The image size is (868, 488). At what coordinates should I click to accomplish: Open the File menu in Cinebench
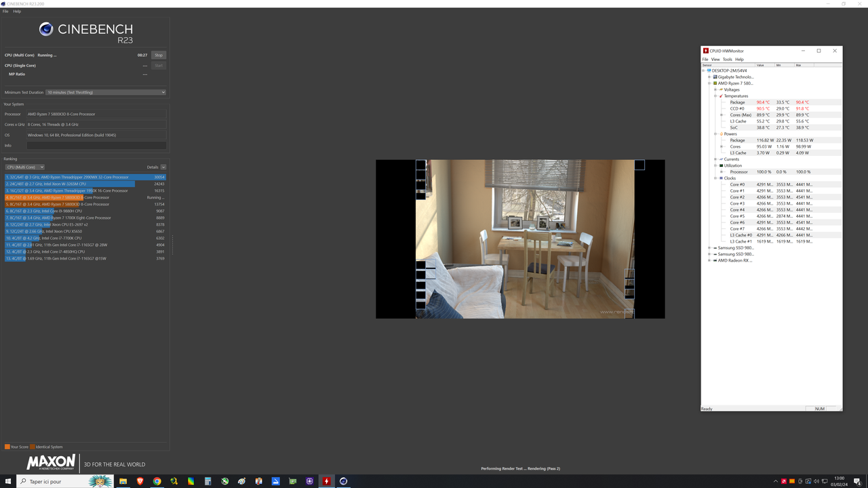click(x=5, y=11)
